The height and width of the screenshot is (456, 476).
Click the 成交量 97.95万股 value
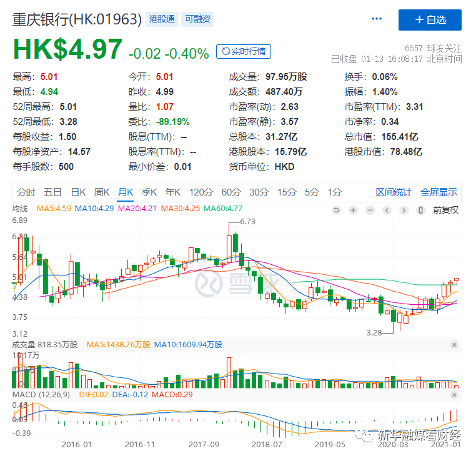[x=286, y=77]
